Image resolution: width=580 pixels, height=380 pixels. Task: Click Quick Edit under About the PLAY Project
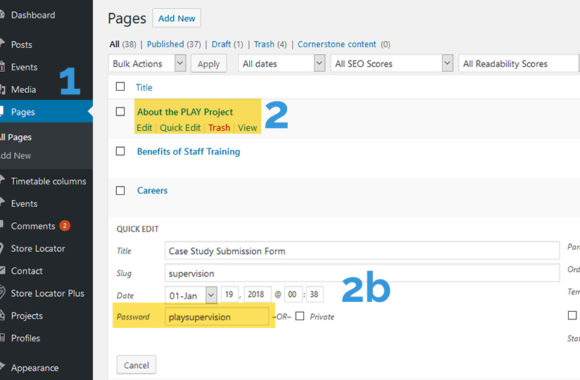tap(180, 128)
